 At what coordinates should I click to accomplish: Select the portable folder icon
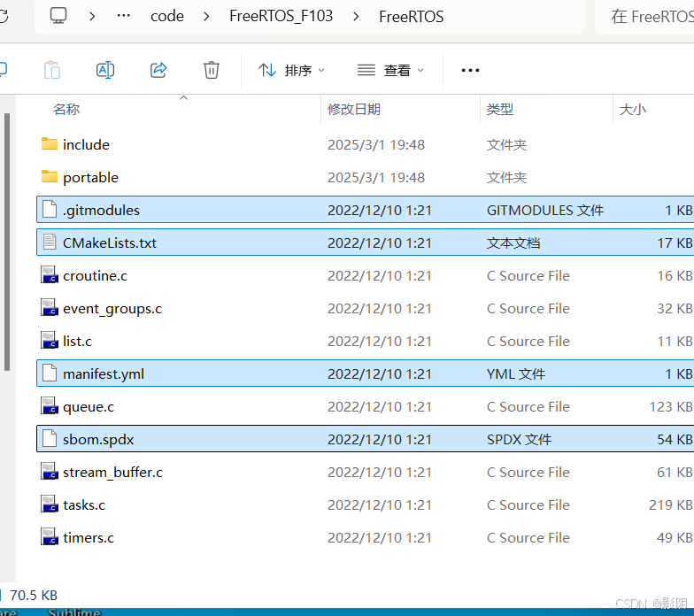point(50,177)
